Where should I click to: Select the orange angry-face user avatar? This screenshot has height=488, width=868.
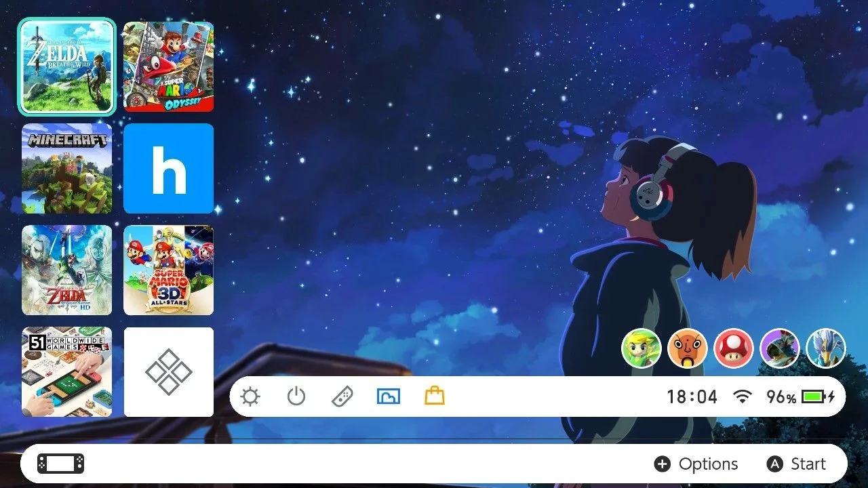point(688,348)
